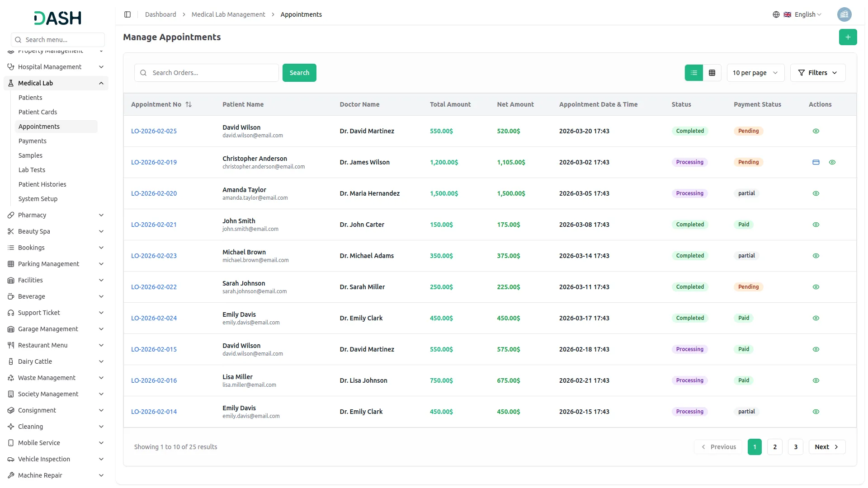
Task: View appointment LO-2026-02-014 via eye icon
Action: coord(816,412)
